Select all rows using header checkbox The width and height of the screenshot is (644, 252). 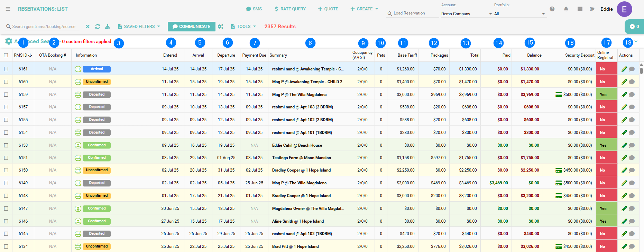(6, 55)
